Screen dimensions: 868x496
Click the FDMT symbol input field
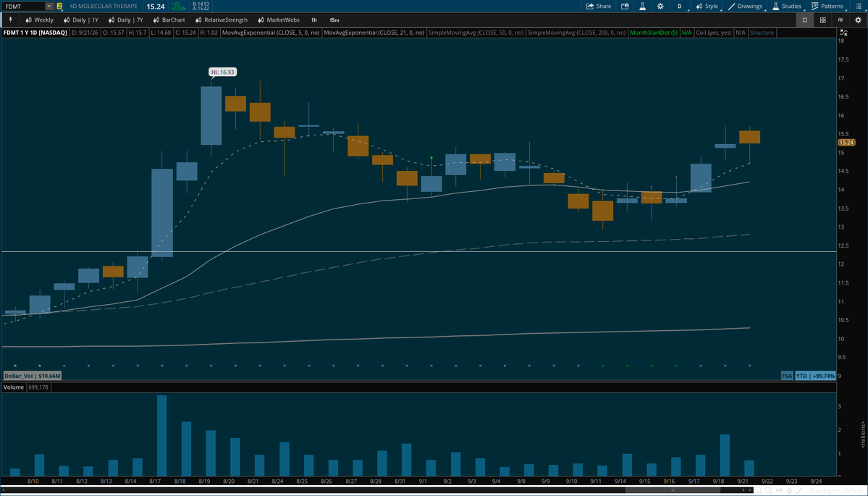pos(23,6)
